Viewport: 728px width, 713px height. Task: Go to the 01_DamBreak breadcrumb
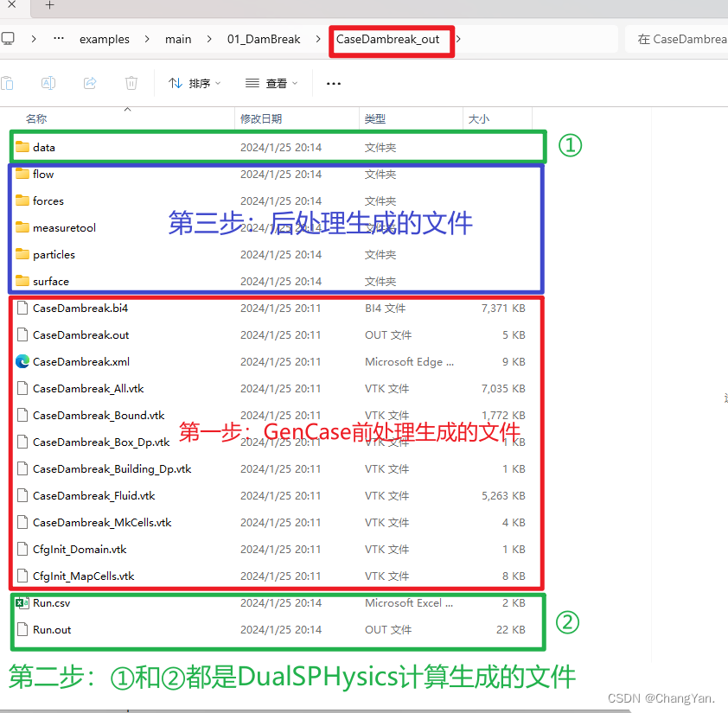pos(264,40)
